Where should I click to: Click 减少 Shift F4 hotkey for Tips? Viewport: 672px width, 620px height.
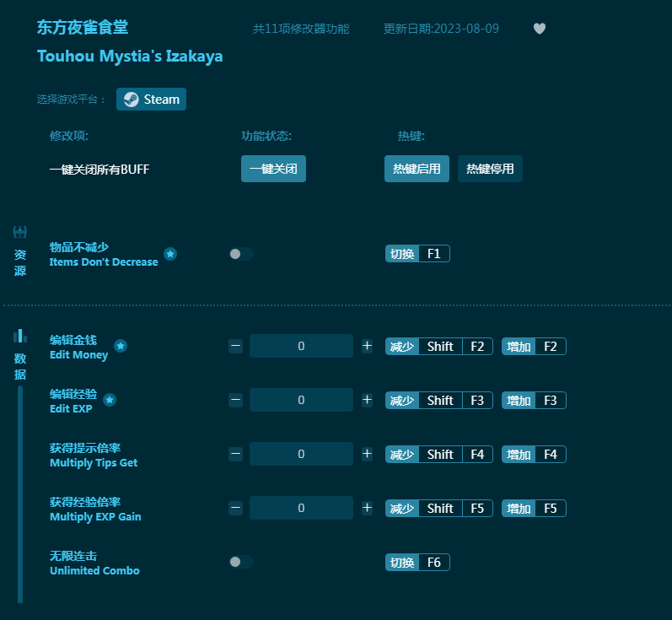[438, 454]
